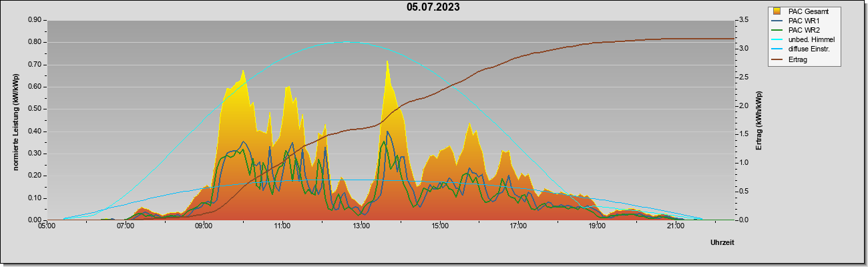Click the 3.5 right axis value

743,20
